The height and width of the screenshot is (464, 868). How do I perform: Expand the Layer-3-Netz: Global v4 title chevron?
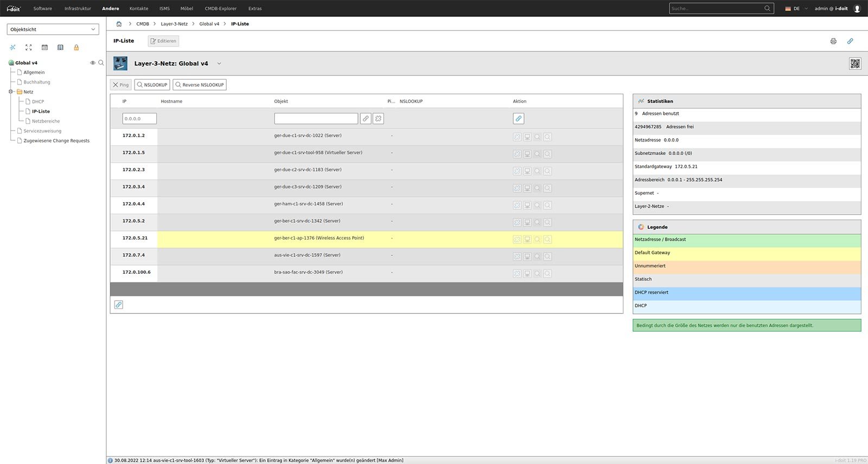coord(219,64)
